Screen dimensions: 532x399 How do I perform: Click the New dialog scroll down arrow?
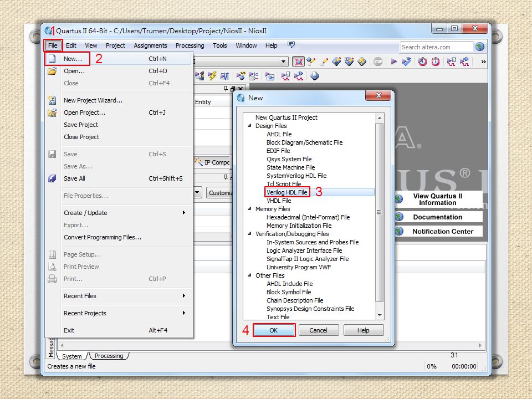379,315
